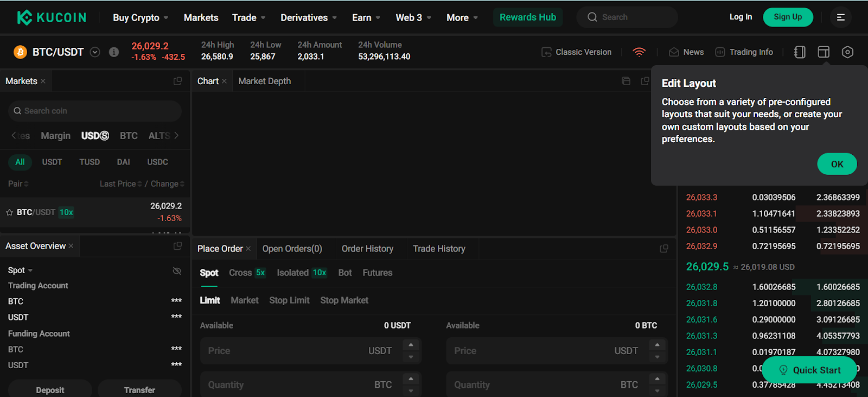Click the Quick Start button
This screenshot has width=868, height=397.
pos(809,370)
